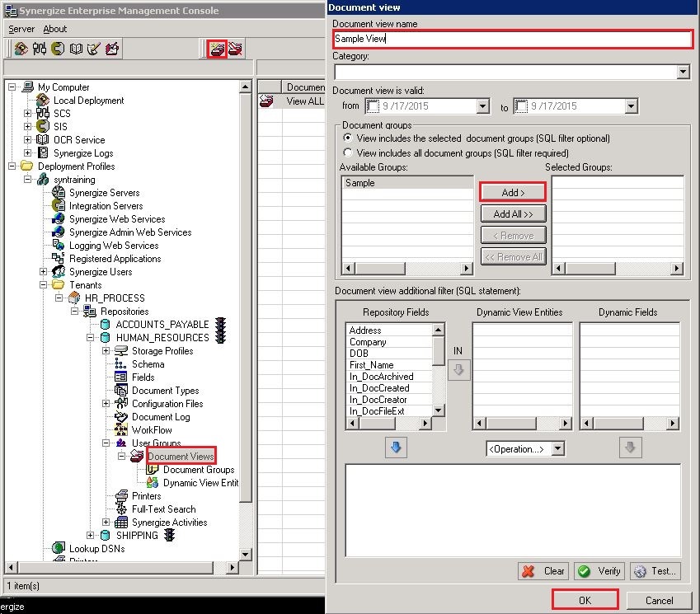Viewport: 700px width, 614px height.
Task: Click the Document view name field
Action: point(513,39)
